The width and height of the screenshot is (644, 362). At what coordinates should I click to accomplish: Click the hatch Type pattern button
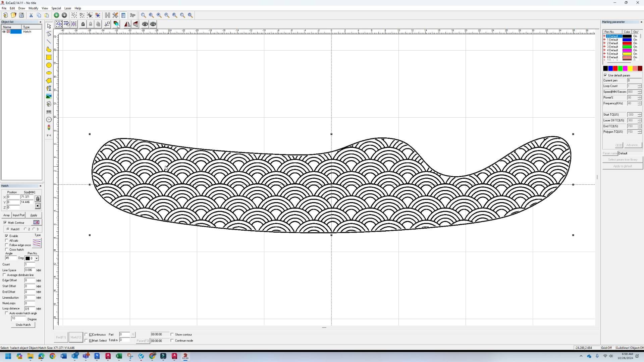coord(37,243)
